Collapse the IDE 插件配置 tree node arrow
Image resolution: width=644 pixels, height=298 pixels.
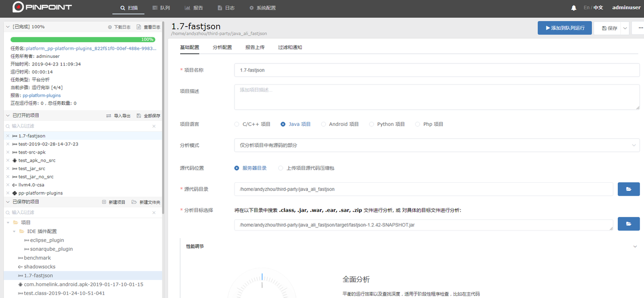[15, 232]
